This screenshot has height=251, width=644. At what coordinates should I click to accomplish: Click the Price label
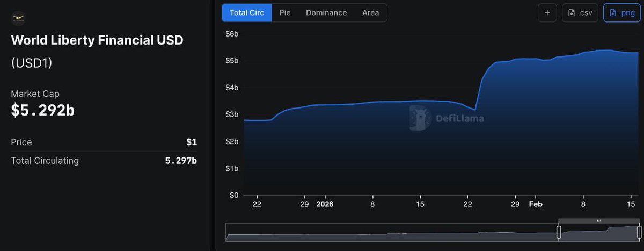pos(21,142)
